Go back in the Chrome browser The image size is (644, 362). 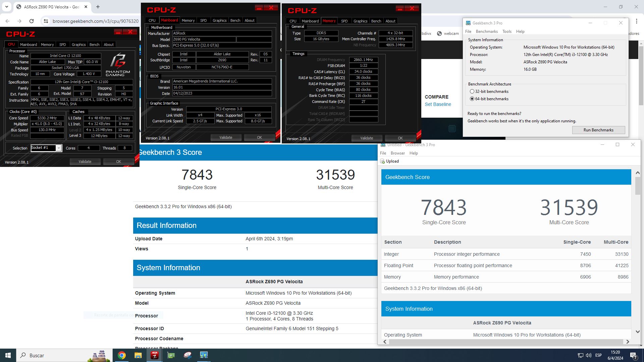pyautogui.click(x=7, y=21)
